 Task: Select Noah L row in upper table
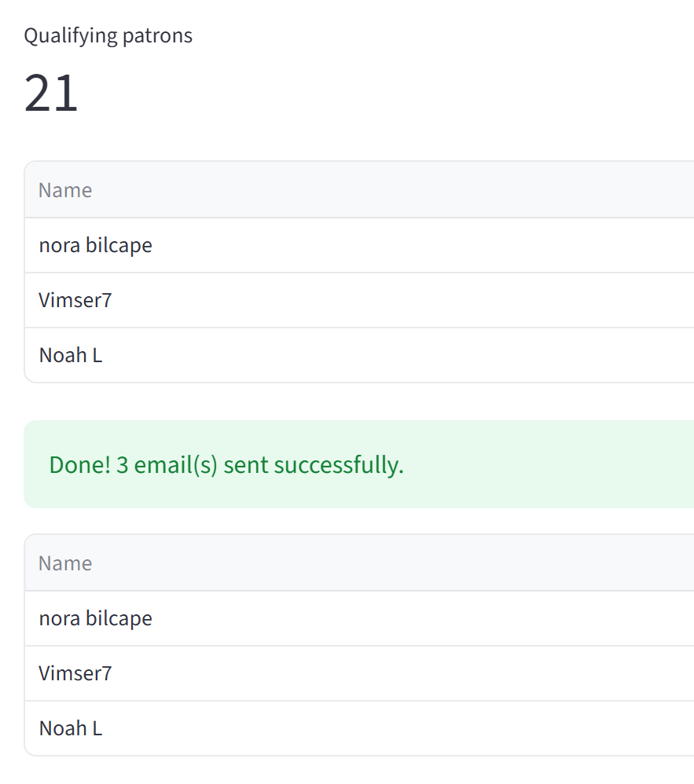359,356
